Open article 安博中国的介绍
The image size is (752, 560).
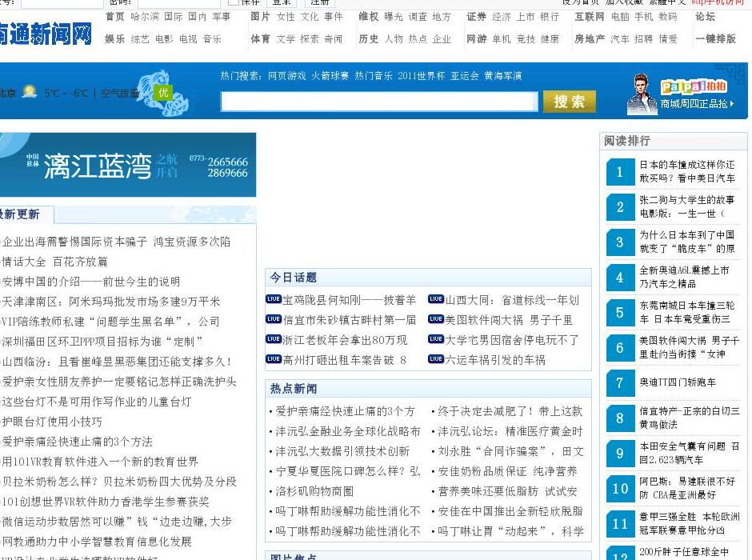pyautogui.click(x=91, y=282)
